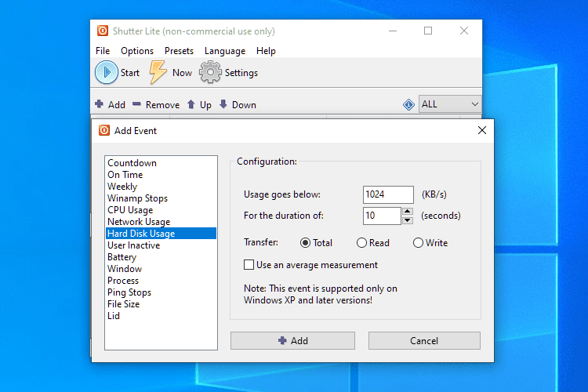The height and width of the screenshot is (392, 588).
Task: Click the Usage goes below input field
Action: 388,194
